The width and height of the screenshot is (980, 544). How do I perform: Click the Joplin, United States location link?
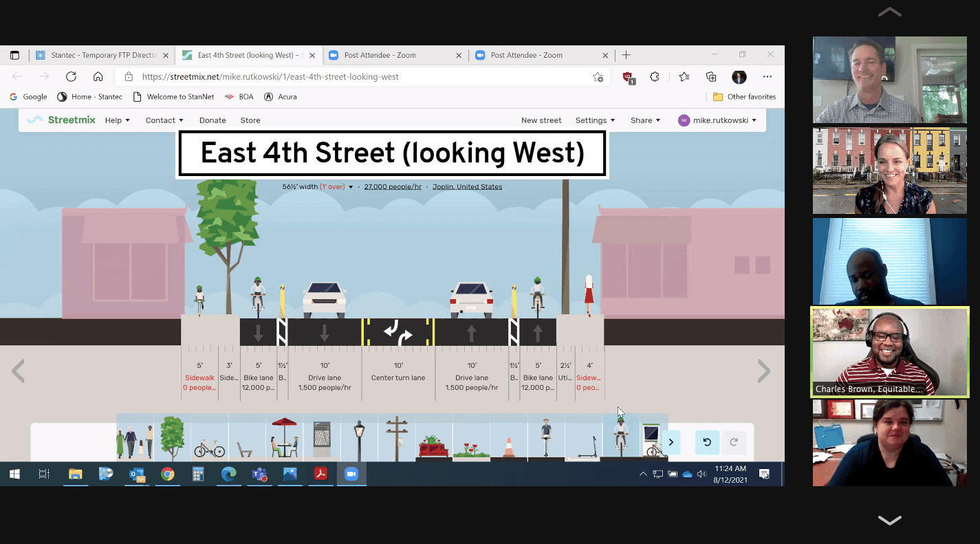467,186
